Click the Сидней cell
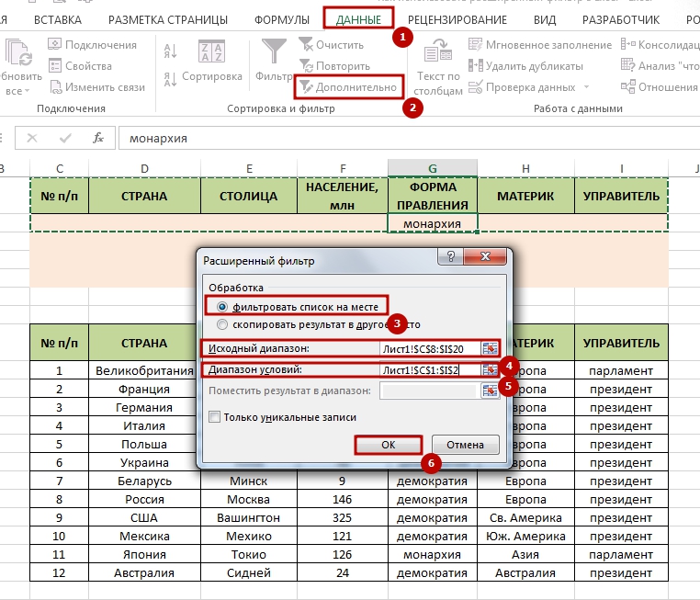Image resolution: width=700 pixels, height=600 pixels. pyautogui.click(x=249, y=572)
